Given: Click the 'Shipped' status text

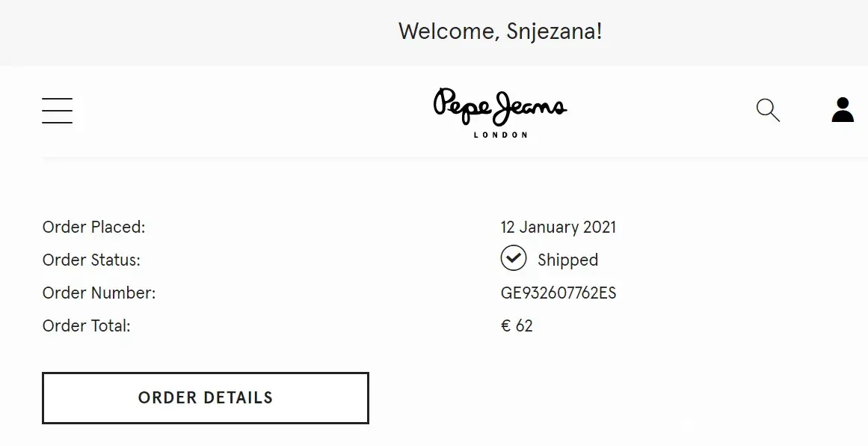Looking at the screenshot, I should tap(567, 260).
